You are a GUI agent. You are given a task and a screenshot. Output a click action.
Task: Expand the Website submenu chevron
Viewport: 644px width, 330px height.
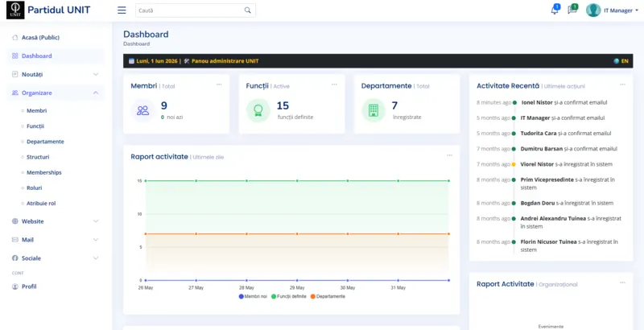point(96,221)
